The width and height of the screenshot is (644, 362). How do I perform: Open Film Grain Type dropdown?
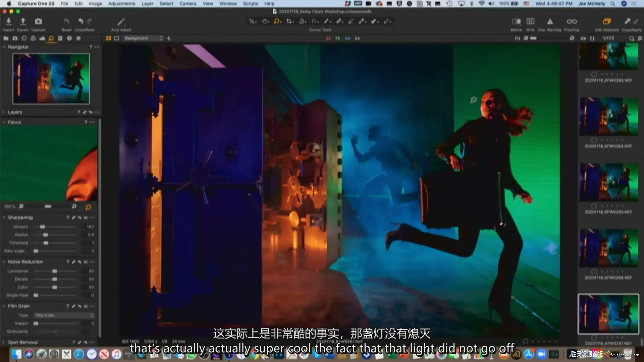point(64,315)
